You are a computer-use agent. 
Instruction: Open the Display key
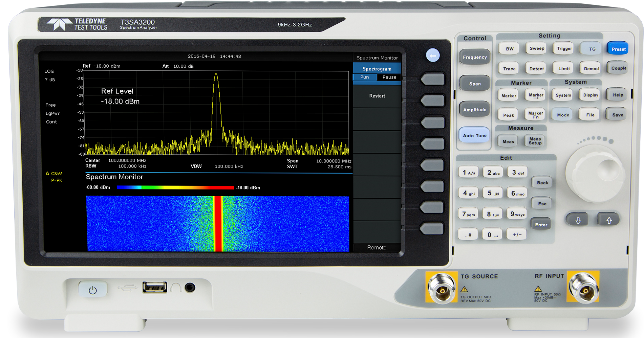click(x=591, y=95)
